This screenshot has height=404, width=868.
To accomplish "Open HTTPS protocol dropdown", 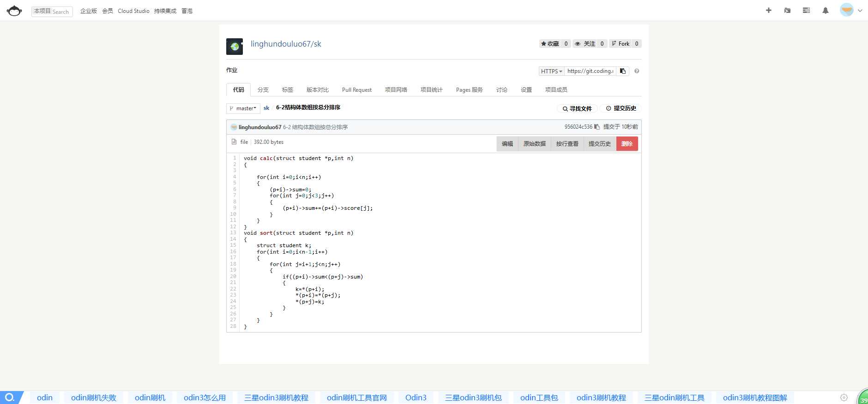I will [x=551, y=71].
